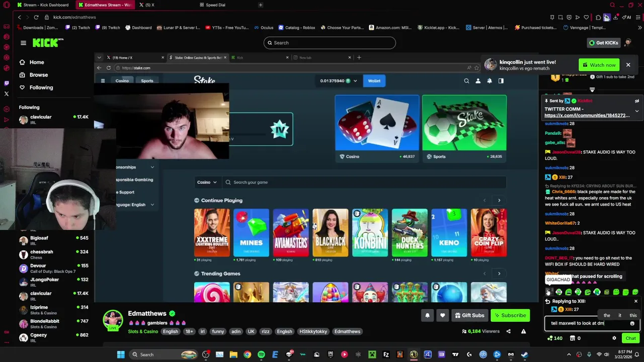The height and width of the screenshot is (362, 644).
Task: Open the browser easy setup menu icon
Action: pos(638,17)
